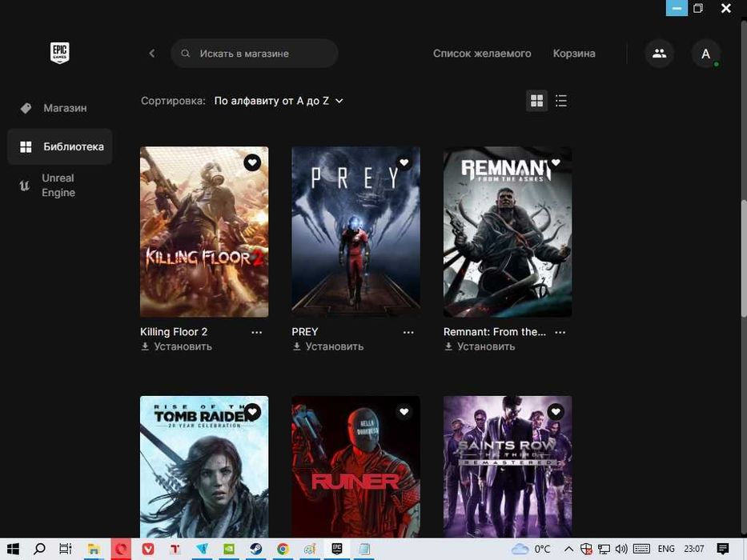Go back using the left chevron arrow
The height and width of the screenshot is (560, 747).
pyautogui.click(x=152, y=54)
